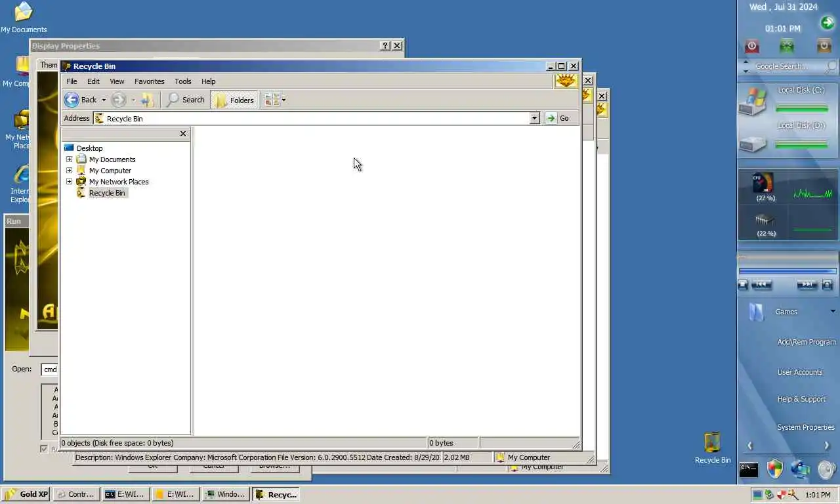Click the Gold XP start button
The height and width of the screenshot is (504, 840).
pos(26,494)
